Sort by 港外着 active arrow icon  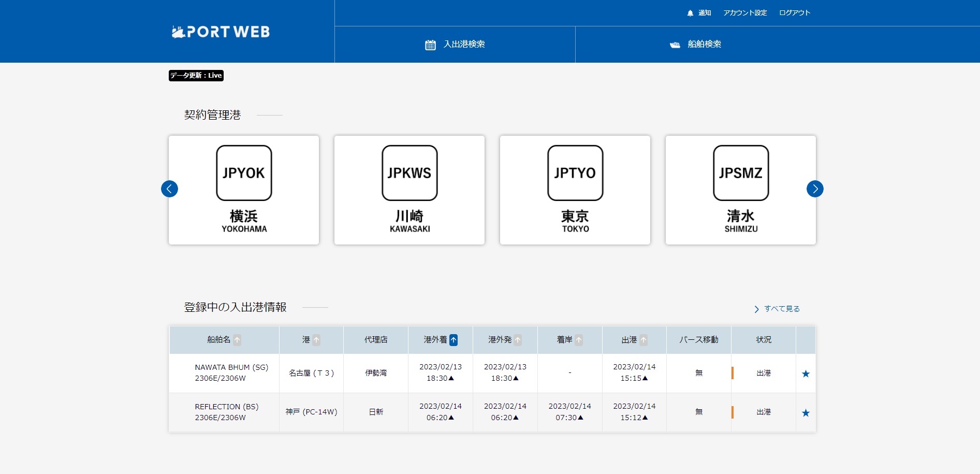coord(454,340)
